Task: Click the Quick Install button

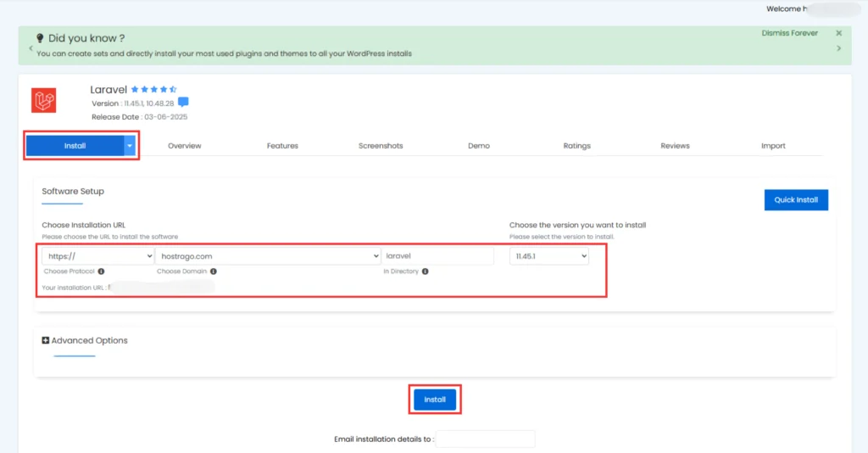Action: (796, 200)
